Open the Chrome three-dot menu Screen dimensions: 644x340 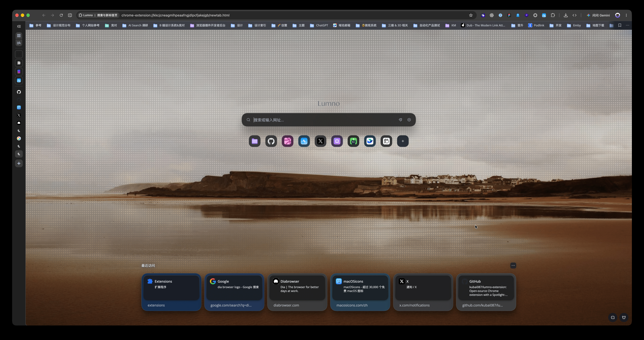point(626,15)
